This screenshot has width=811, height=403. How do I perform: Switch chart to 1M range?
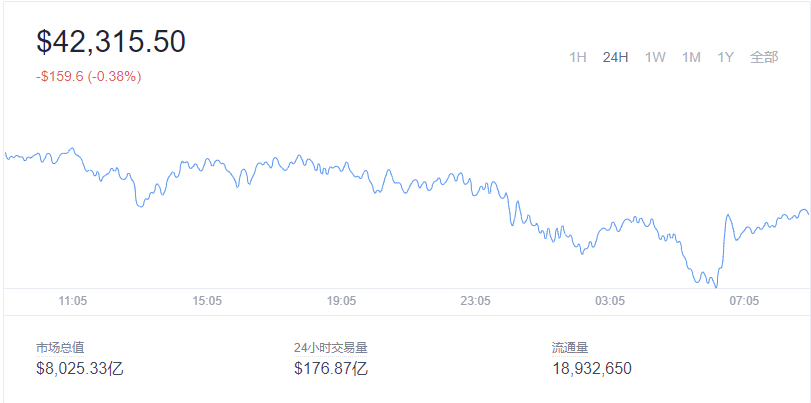(x=691, y=57)
